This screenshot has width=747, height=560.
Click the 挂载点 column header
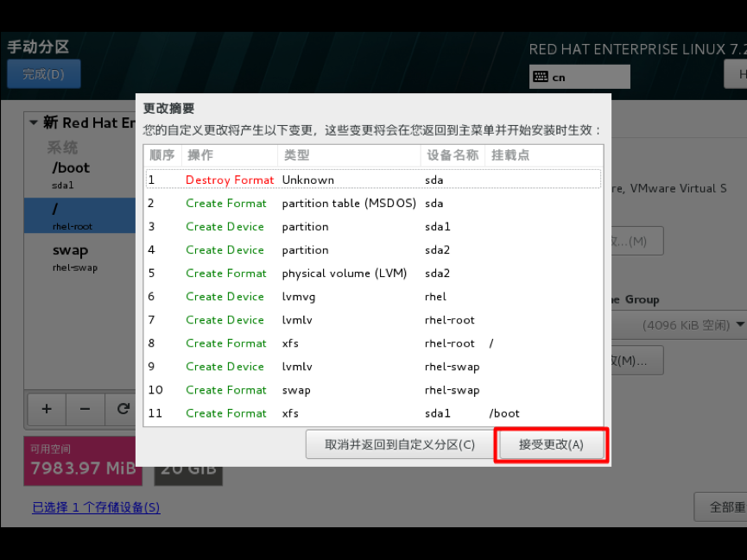(x=510, y=155)
